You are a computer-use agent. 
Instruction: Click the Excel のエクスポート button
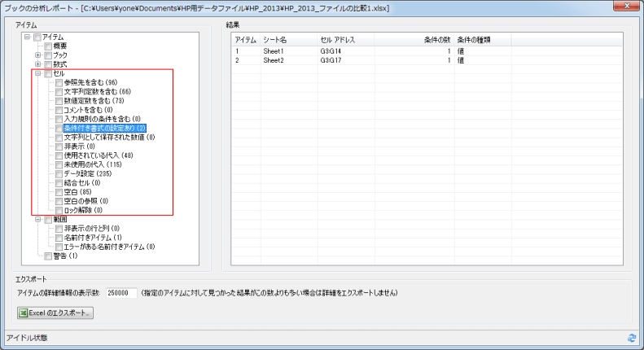(x=55, y=313)
